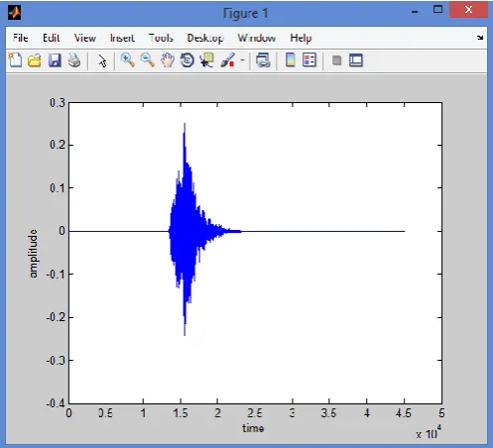Screen dimensions: 493x448
Task: Maximize the Figure 1 window
Action: tap(437, 9)
